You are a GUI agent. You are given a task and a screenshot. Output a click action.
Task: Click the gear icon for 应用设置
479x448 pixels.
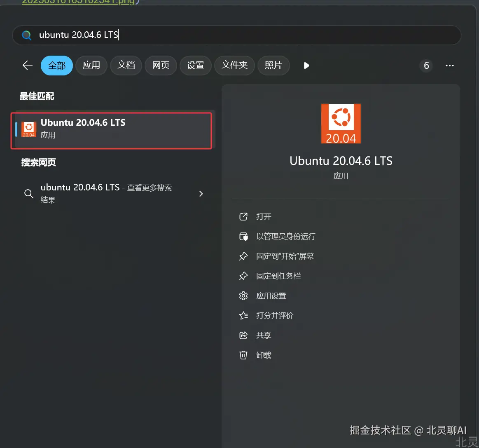tap(243, 296)
